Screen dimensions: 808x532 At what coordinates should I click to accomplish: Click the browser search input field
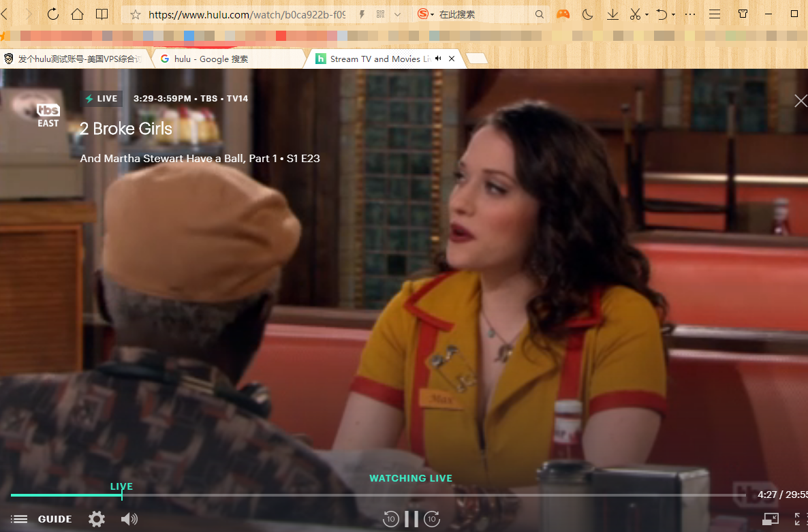[x=484, y=14]
